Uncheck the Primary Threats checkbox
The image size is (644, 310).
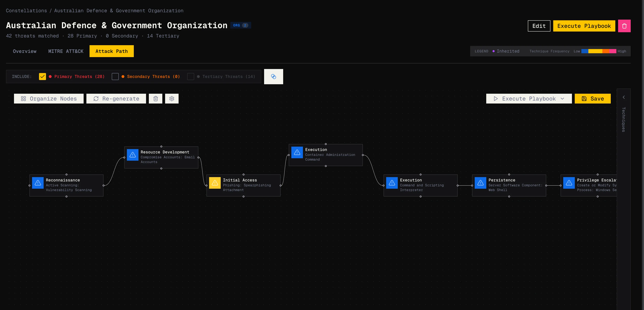coord(42,76)
